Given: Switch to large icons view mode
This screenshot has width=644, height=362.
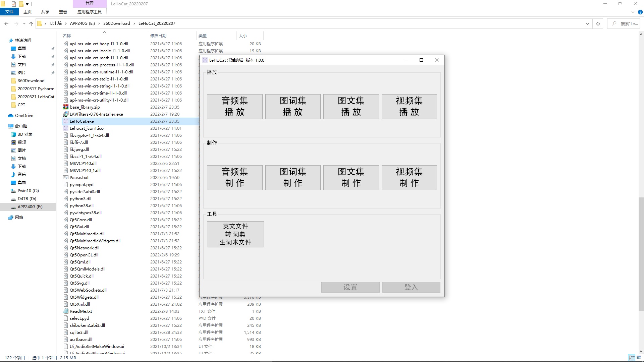Looking at the screenshot, I should [639, 358].
